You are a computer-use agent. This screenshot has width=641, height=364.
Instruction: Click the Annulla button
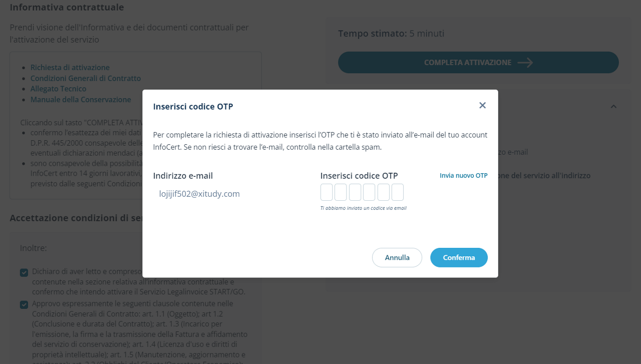click(x=397, y=257)
